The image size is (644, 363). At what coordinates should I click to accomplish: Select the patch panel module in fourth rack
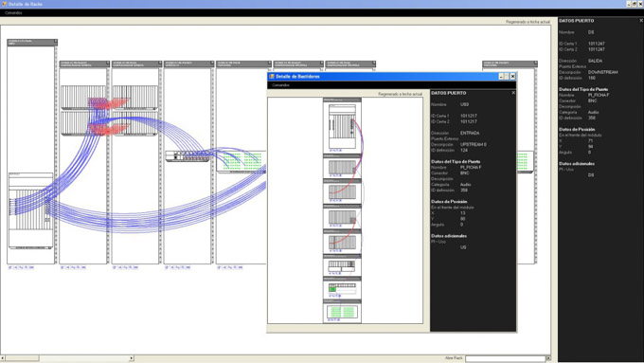188,156
